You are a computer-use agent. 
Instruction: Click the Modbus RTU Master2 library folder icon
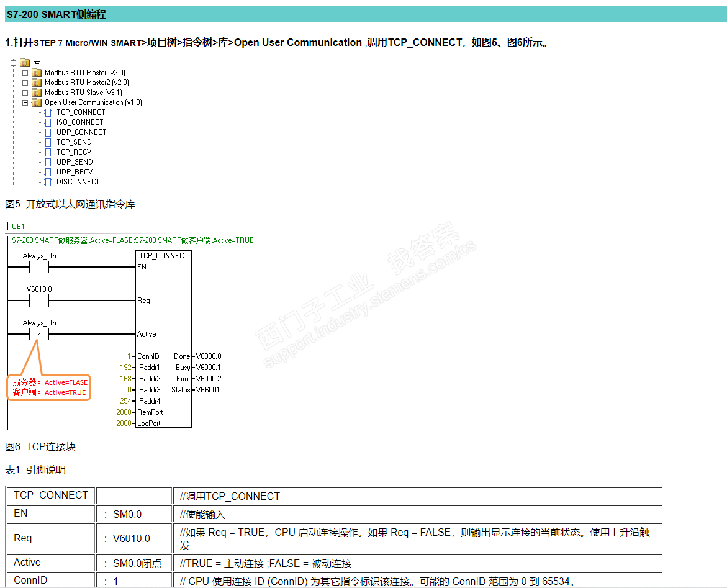point(37,83)
